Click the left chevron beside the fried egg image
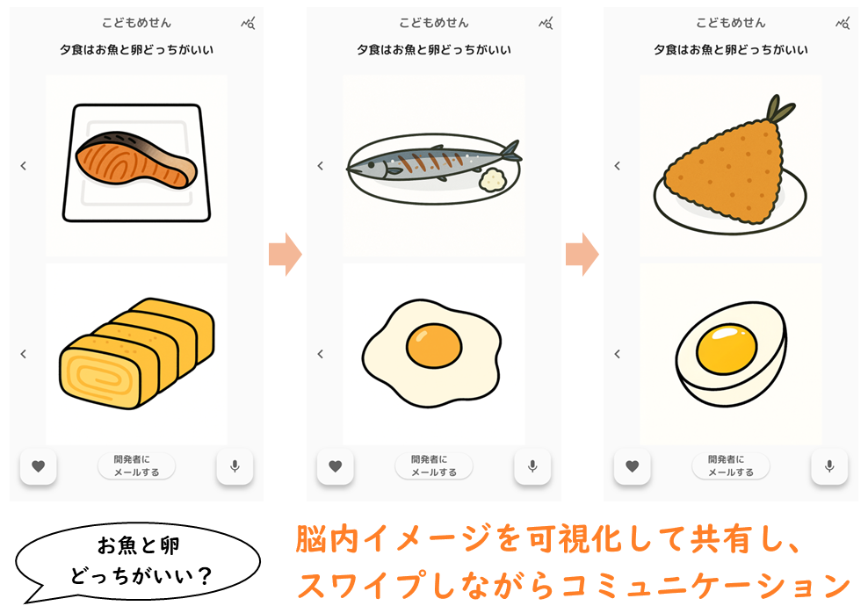The image size is (868, 613). (320, 354)
